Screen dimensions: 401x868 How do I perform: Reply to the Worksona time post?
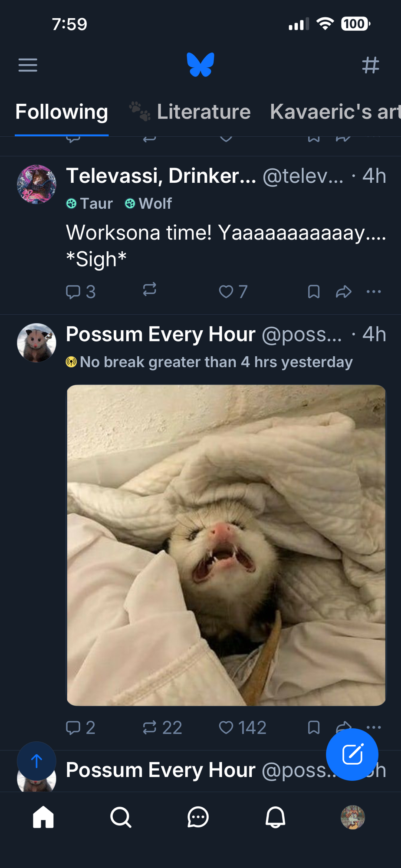tap(73, 292)
